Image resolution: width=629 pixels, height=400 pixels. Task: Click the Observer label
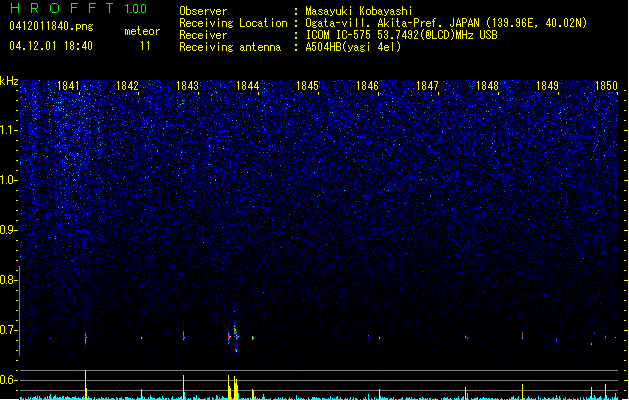click(203, 11)
